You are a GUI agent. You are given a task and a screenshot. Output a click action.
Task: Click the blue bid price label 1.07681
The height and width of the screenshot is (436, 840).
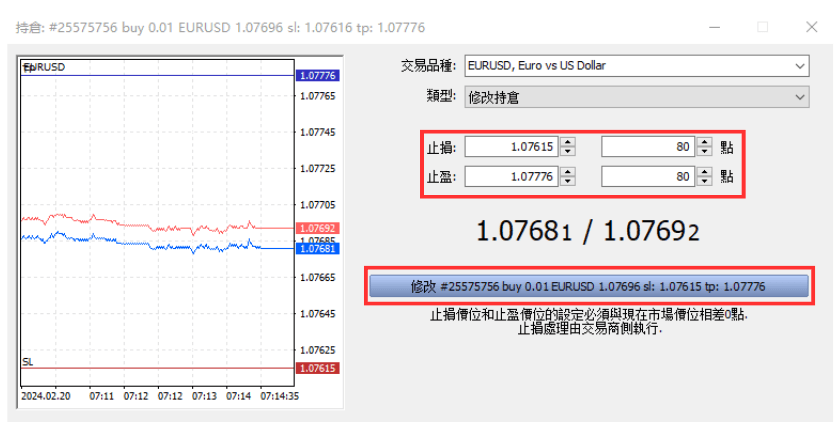tap(318, 248)
